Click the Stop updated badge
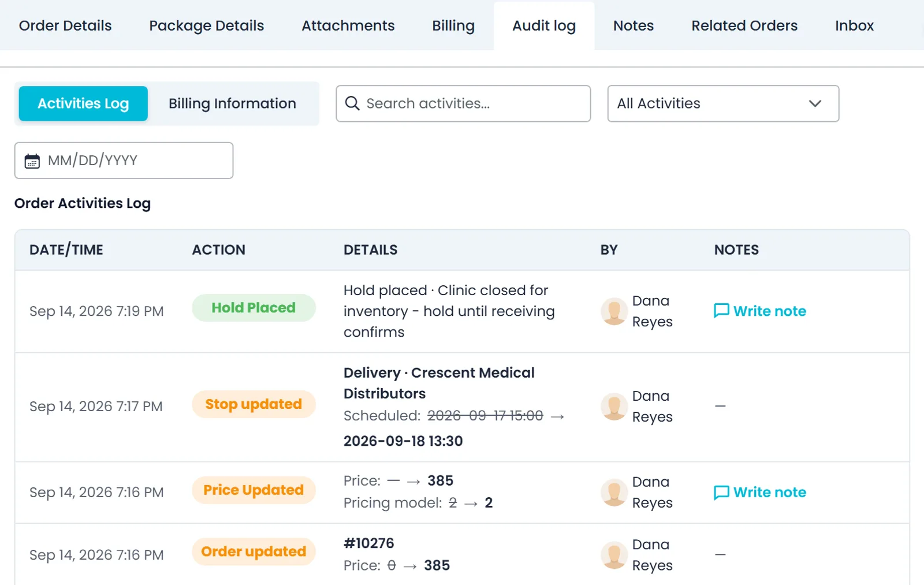Image resolution: width=924 pixels, height=585 pixels. click(x=254, y=404)
